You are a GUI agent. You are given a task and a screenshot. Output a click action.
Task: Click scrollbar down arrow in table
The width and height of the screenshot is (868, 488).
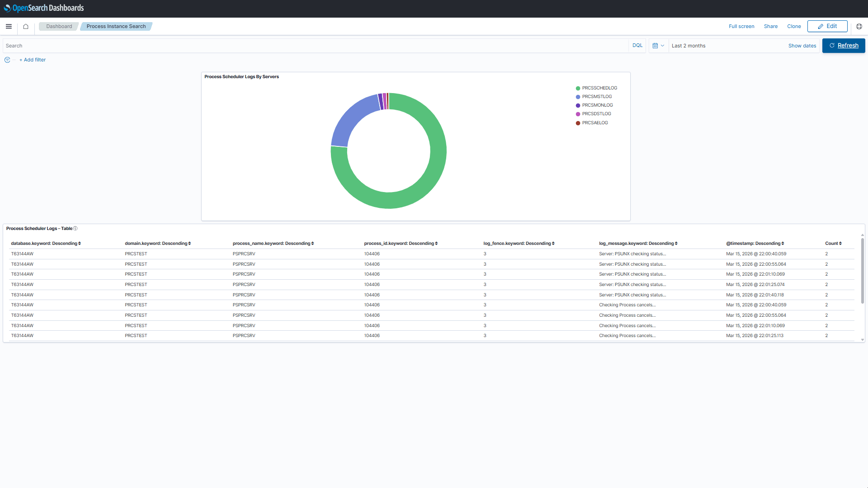(863, 340)
